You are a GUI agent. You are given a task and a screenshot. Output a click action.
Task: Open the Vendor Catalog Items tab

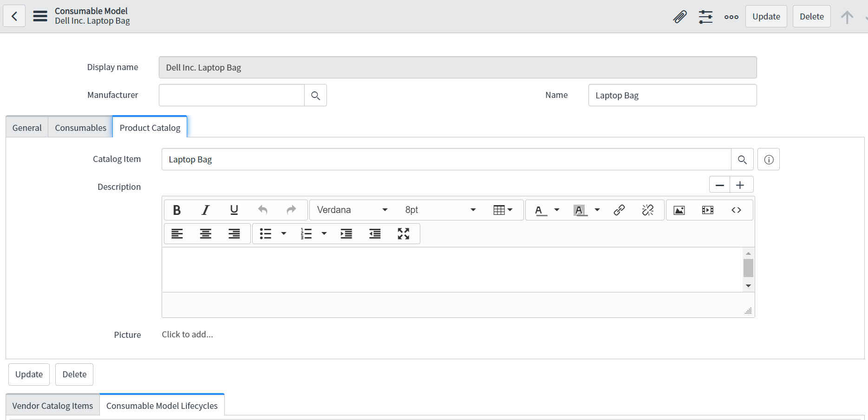click(x=52, y=406)
